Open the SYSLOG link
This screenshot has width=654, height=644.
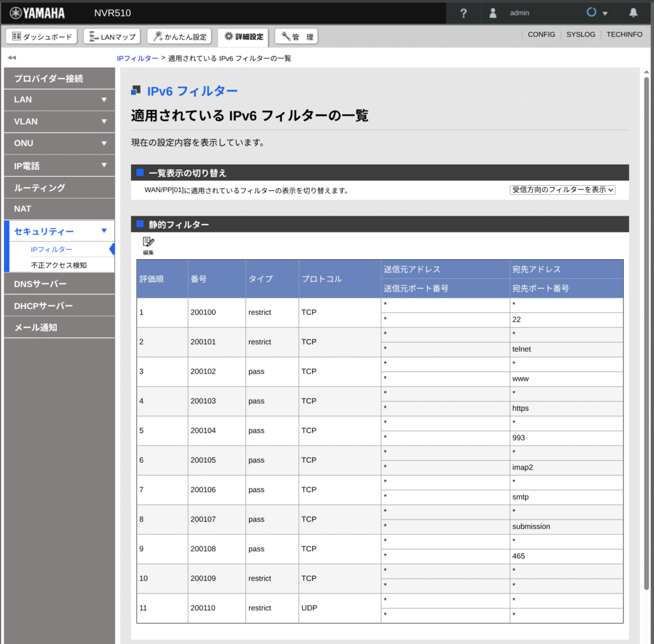[x=581, y=34]
